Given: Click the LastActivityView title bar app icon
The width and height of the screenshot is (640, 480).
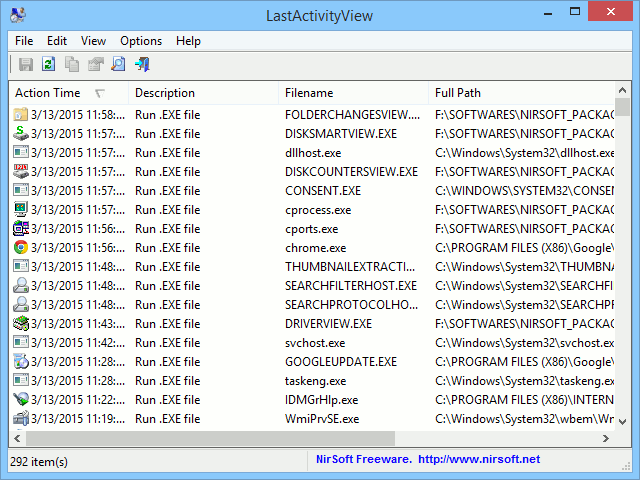Looking at the screenshot, I should 18,16.
